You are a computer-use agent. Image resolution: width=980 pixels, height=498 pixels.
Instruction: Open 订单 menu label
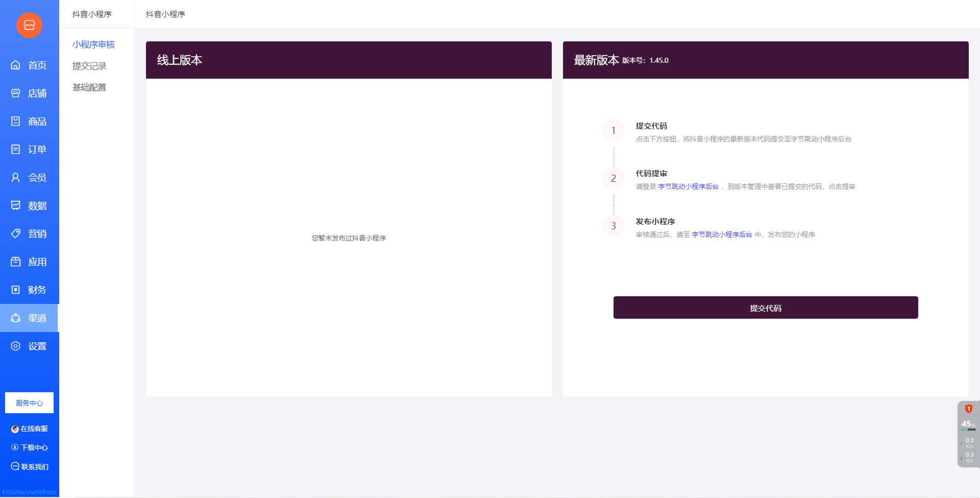(37, 150)
